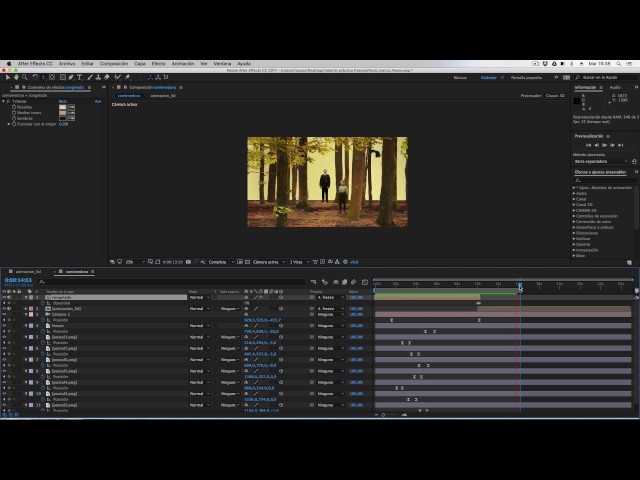This screenshot has width=640, height=480.
Task: Toggle visibility of layer 7 in timeline
Action: 4,360
